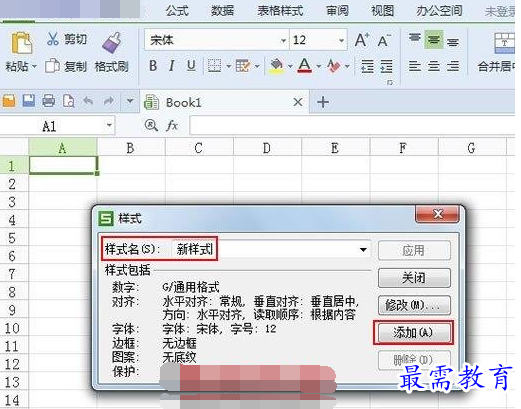Open font name dropdown

click(283, 41)
